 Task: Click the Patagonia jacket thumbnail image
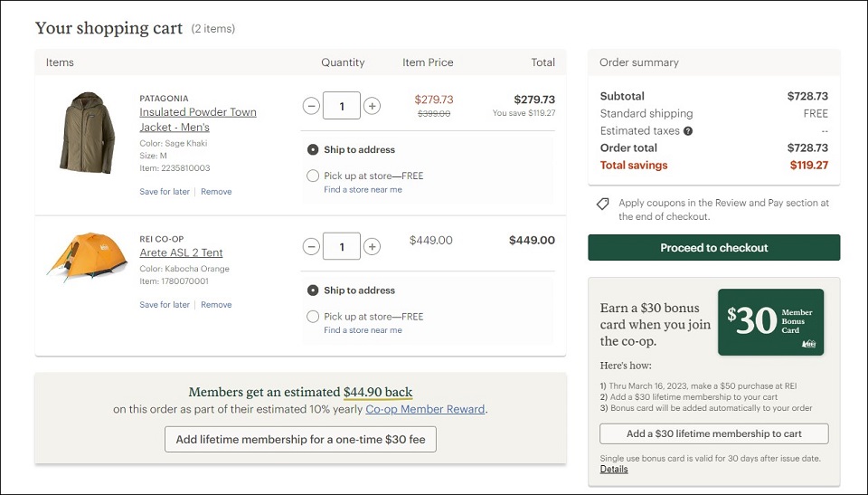point(87,133)
